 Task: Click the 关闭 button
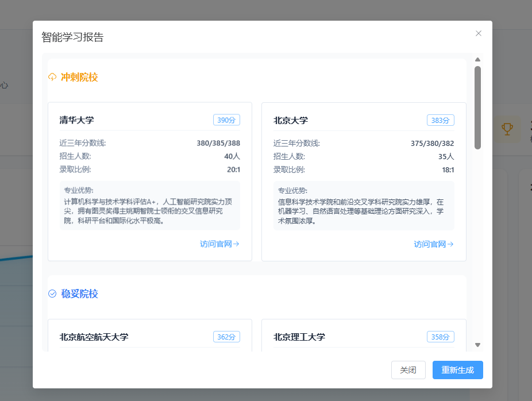point(408,370)
